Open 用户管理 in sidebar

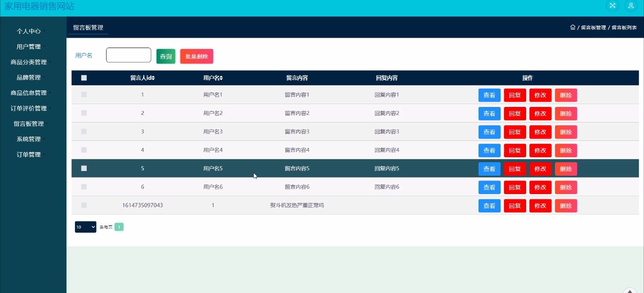29,47
